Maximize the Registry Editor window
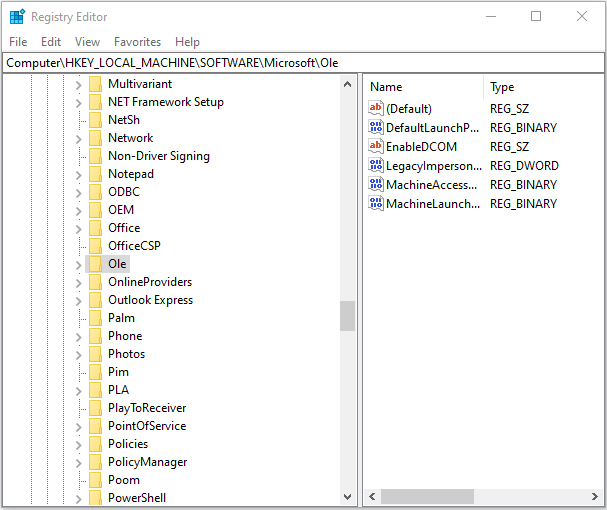The image size is (607, 510). 536,16
